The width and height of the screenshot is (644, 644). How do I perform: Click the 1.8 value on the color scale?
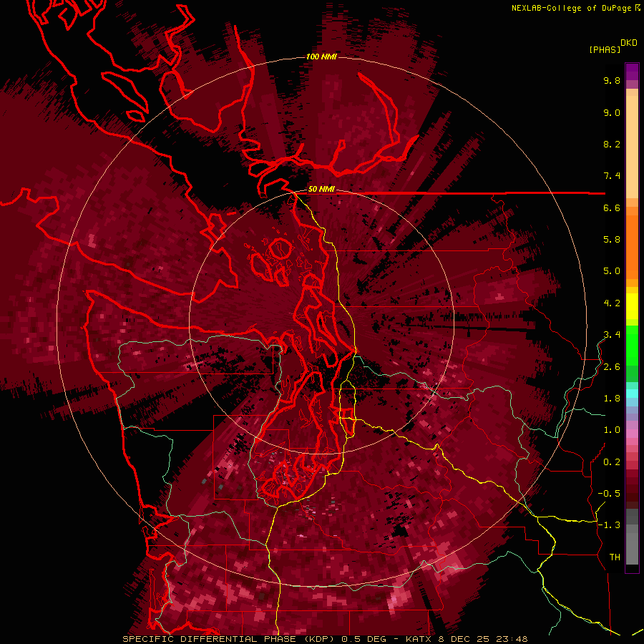click(x=612, y=399)
